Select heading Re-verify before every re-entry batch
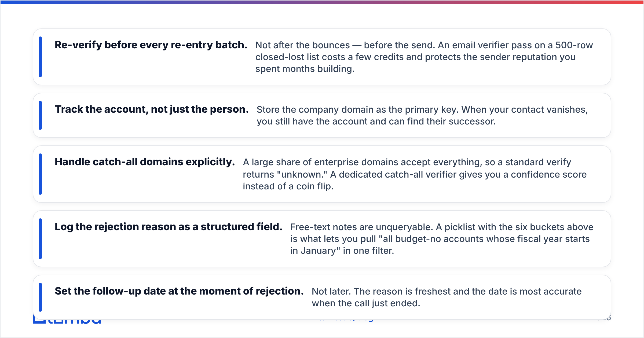The height and width of the screenshot is (338, 644). pyautogui.click(x=151, y=45)
